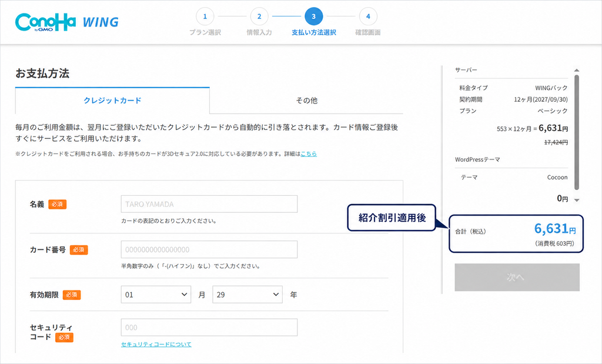Image resolution: width=602 pixels, height=364 pixels.
Task: Click the summary panel scroll down arrow
Action: [577, 200]
